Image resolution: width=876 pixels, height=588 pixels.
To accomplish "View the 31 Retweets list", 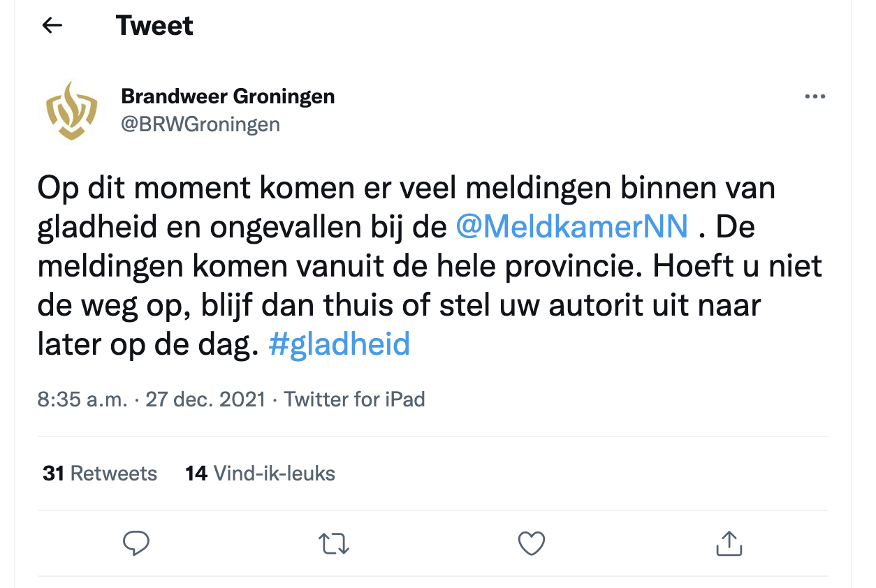I will 100,473.
